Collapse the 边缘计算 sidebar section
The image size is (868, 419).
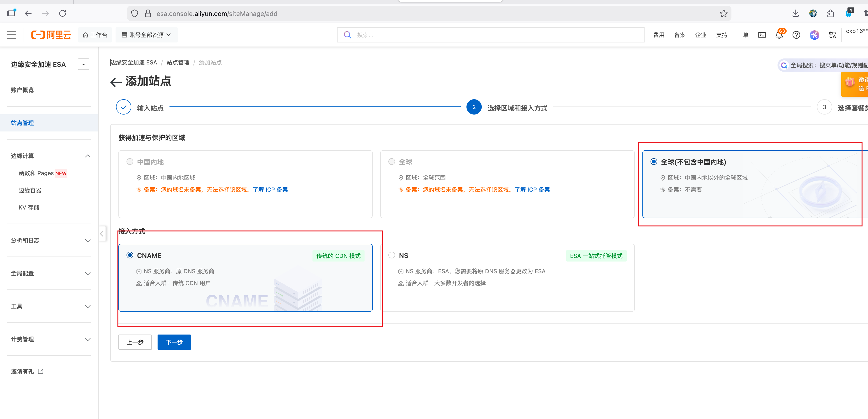tap(88, 156)
